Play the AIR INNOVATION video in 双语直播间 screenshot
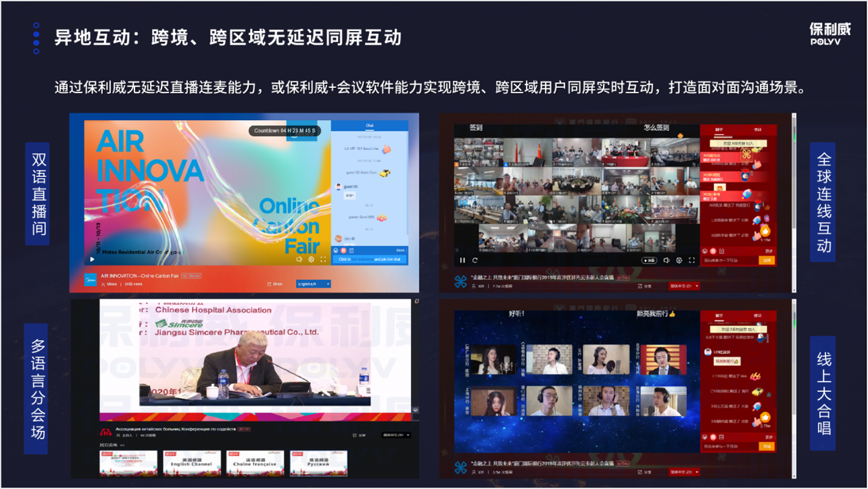This screenshot has width=868, height=489. tap(92, 259)
